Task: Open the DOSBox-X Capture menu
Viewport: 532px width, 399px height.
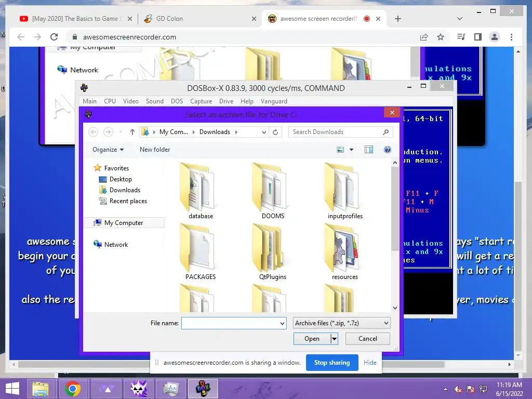Action: click(201, 101)
